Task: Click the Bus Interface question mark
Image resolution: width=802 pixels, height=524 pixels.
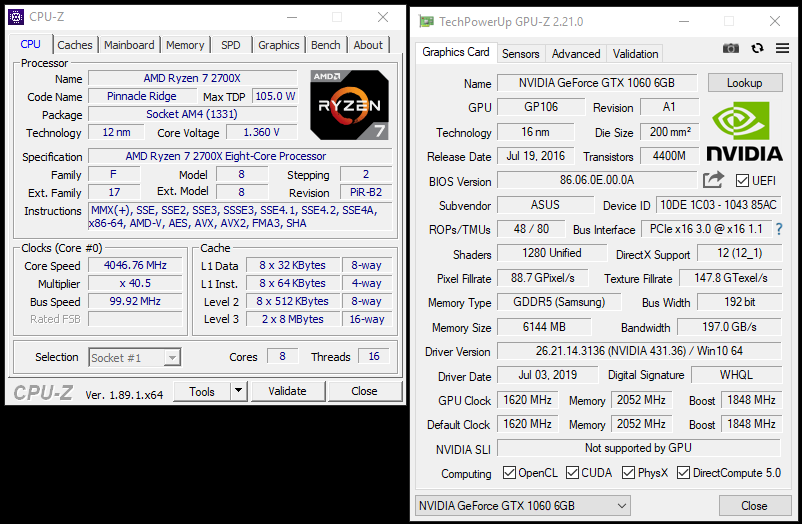Action: pyautogui.click(x=779, y=229)
